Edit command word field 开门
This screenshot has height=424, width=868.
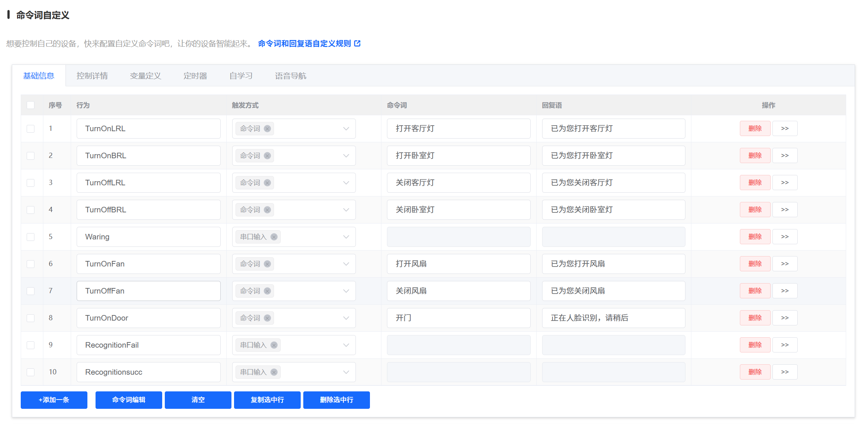[x=458, y=318]
